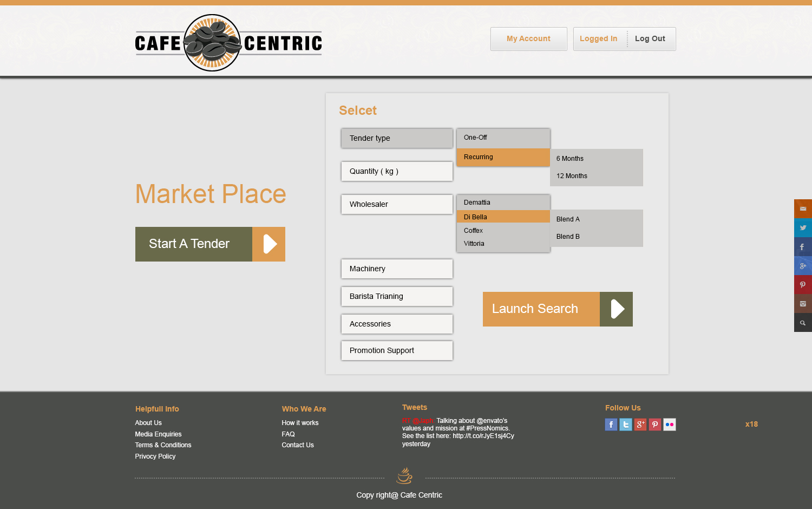Click the Facebook icon in the right sidebar
The width and height of the screenshot is (812, 509).
click(803, 246)
